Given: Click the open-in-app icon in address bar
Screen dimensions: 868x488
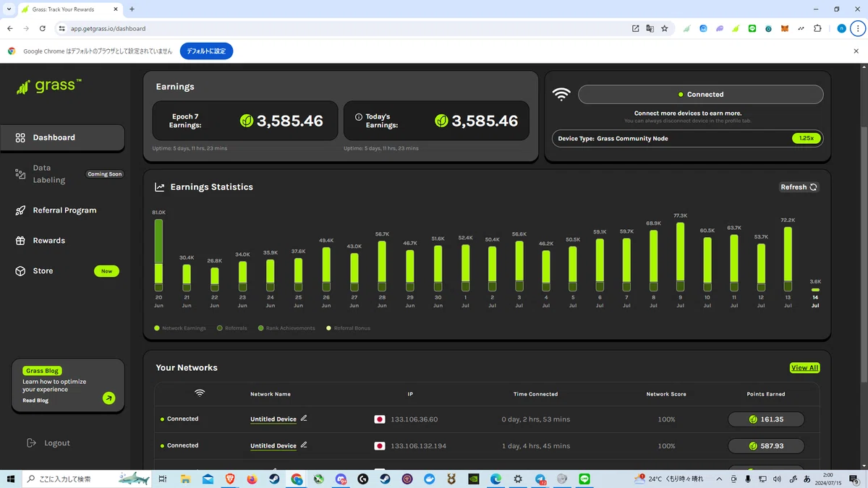Looking at the screenshot, I should pyautogui.click(x=635, y=28).
